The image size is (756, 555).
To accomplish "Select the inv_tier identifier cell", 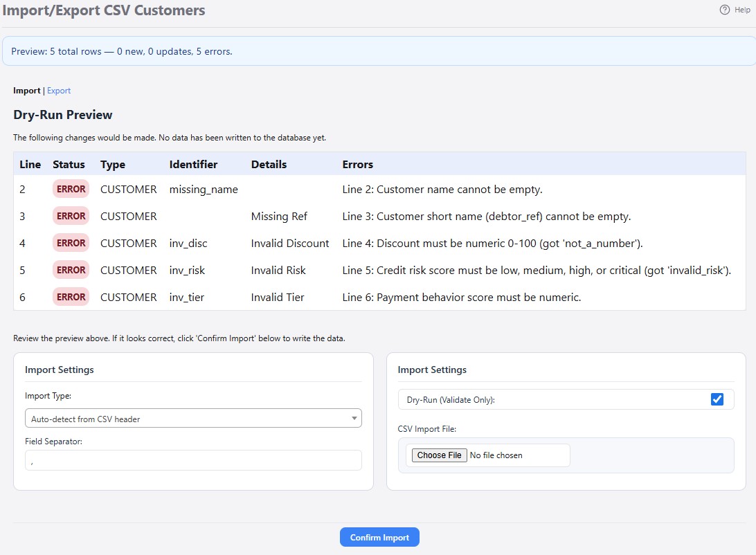I will (x=187, y=298).
